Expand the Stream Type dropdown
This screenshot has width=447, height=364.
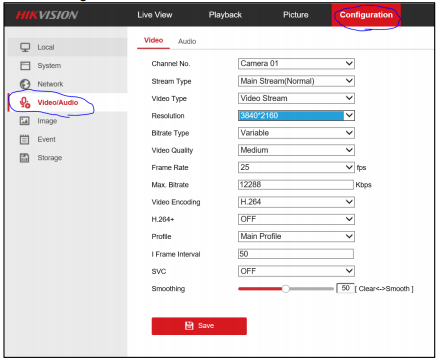[x=296, y=81]
